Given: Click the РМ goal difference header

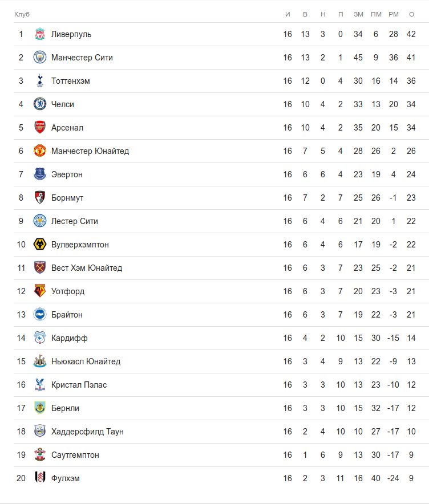Looking at the screenshot, I should click(394, 14).
